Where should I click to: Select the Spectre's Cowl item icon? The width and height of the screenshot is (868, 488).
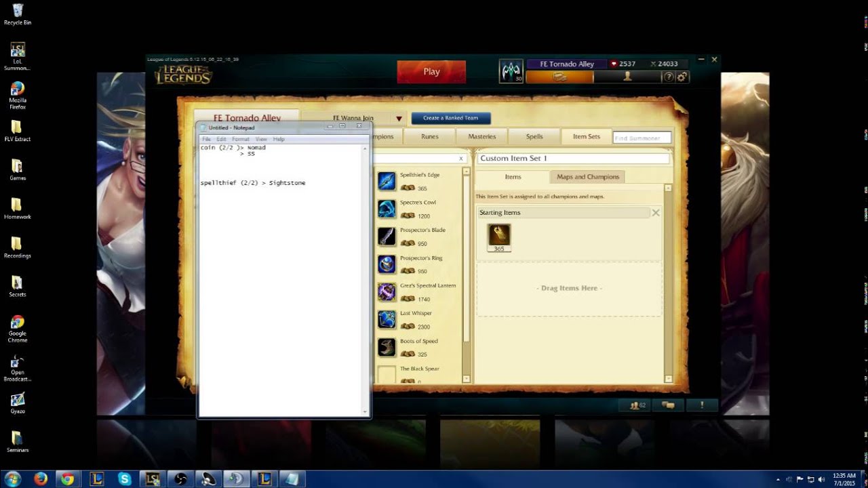point(387,209)
